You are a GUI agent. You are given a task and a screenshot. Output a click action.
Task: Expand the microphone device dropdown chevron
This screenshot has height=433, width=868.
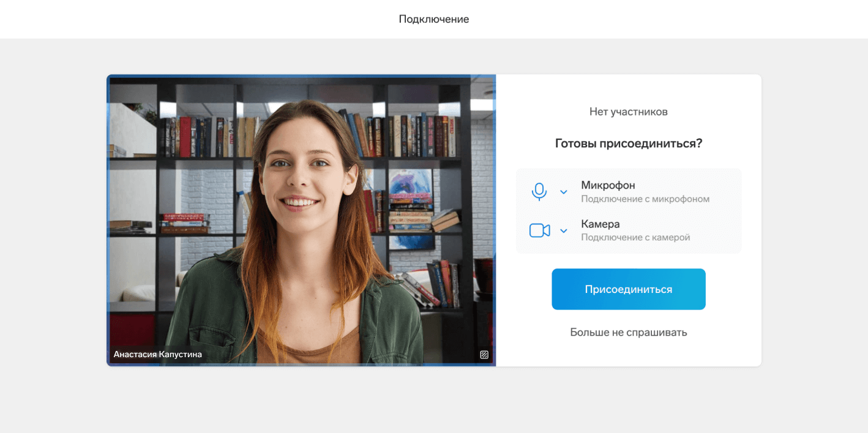click(x=564, y=192)
